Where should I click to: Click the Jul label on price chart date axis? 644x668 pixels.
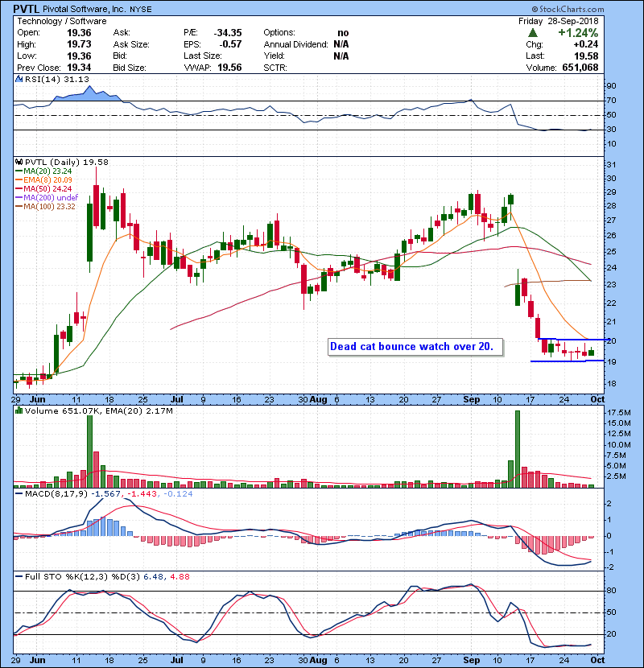click(x=176, y=400)
